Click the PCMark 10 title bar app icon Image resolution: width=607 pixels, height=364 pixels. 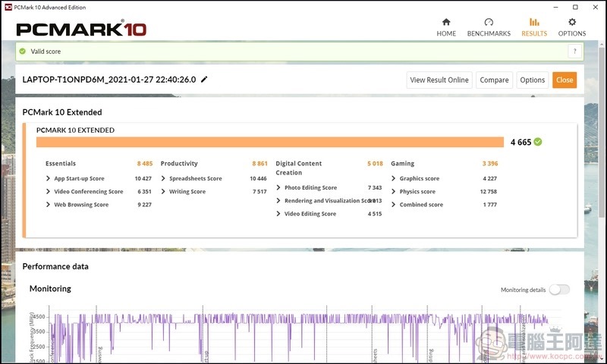tap(8, 7)
